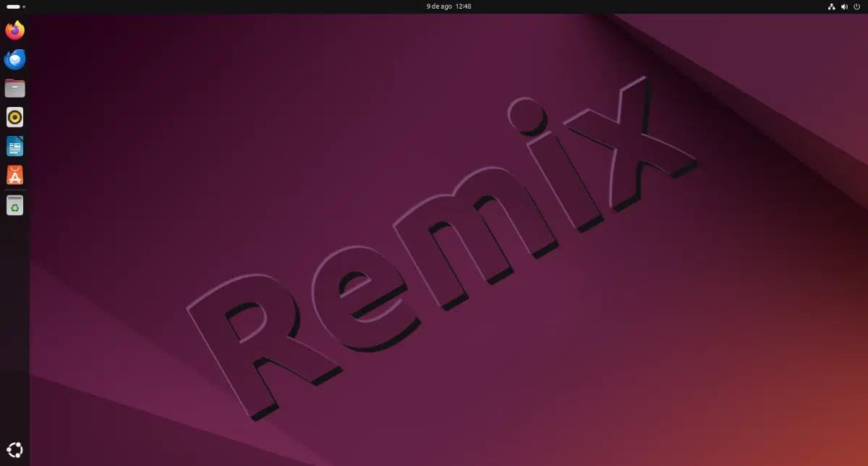Open system menu via power icon
The height and width of the screenshot is (466, 868).
(x=856, y=7)
